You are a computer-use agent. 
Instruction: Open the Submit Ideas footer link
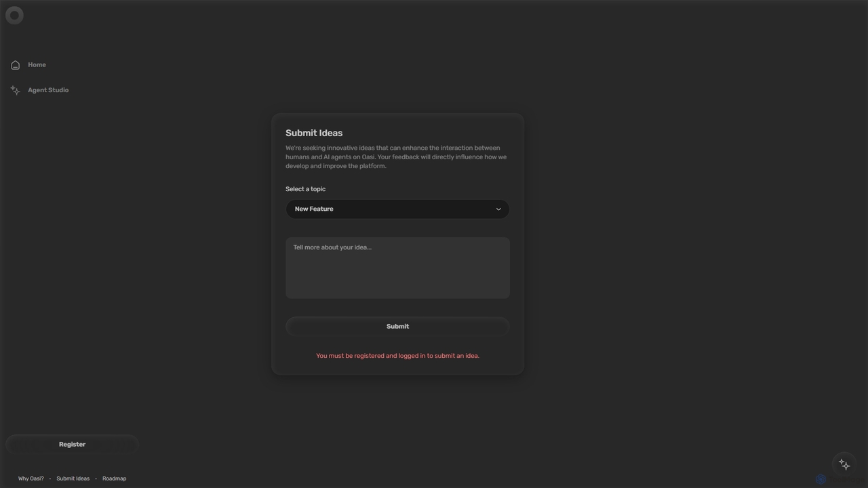point(73,479)
